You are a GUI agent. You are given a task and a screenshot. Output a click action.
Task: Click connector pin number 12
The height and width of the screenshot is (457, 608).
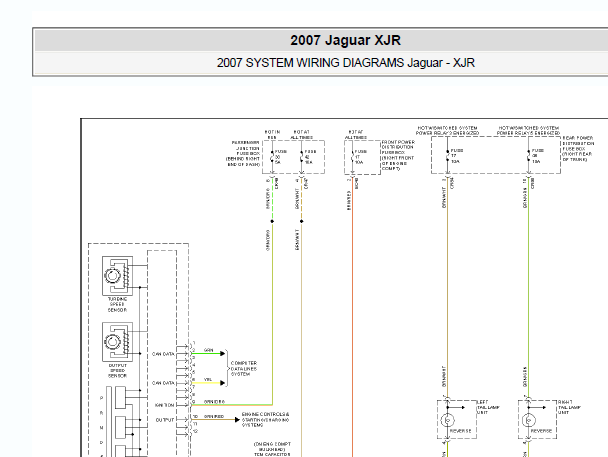[196, 431]
